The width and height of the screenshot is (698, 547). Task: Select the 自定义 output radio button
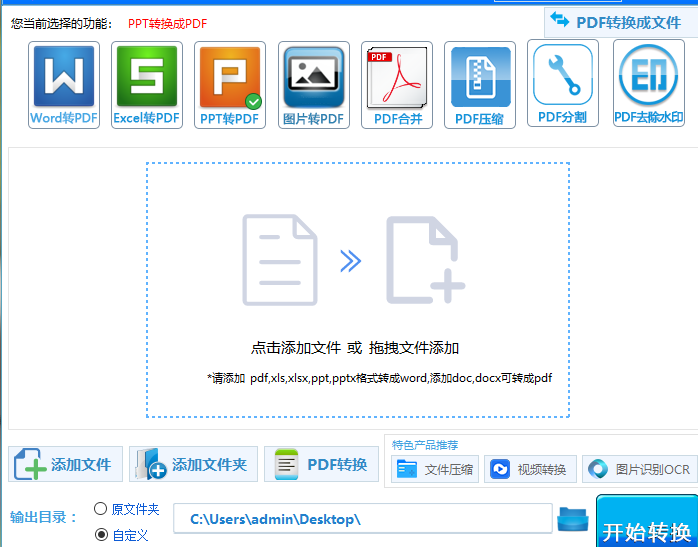click(x=101, y=535)
